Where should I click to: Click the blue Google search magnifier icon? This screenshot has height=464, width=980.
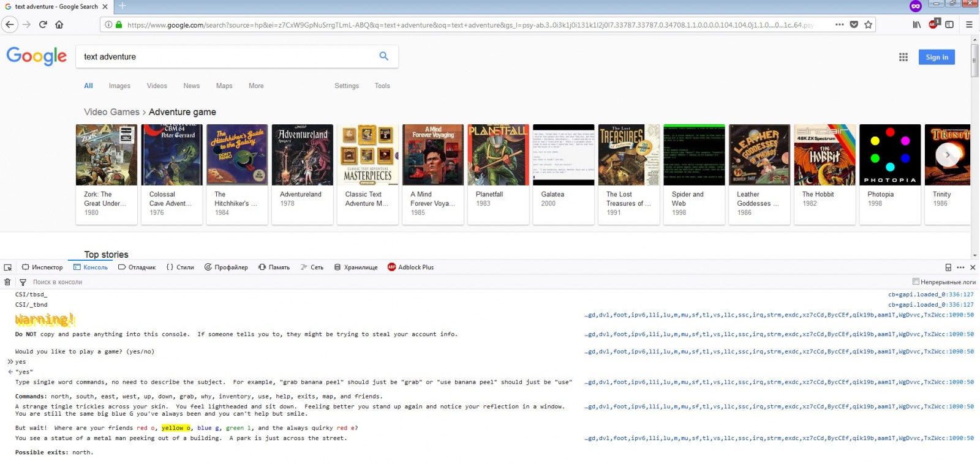point(384,56)
